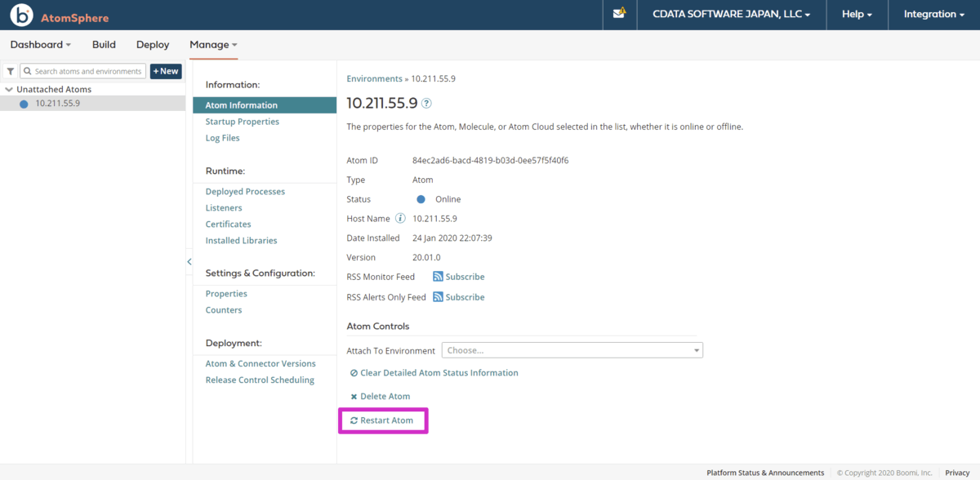This screenshot has width=980, height=480.
Task: Open Counters section
Action: click(x=224, y=310)
